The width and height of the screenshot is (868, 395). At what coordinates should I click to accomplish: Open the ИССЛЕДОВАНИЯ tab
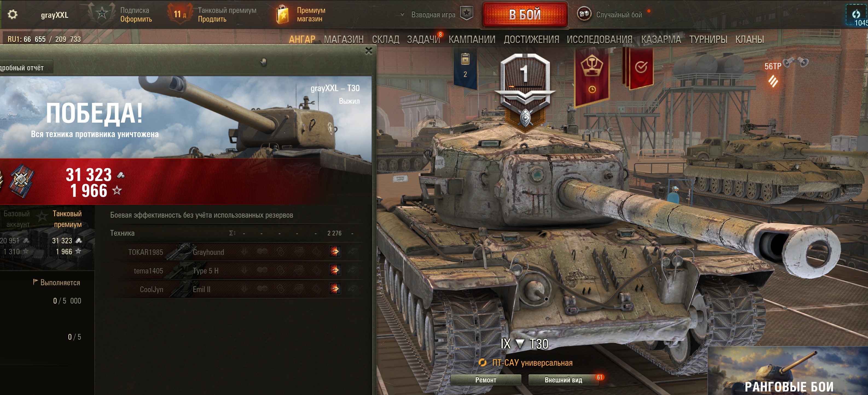click(x=599, y=39)
